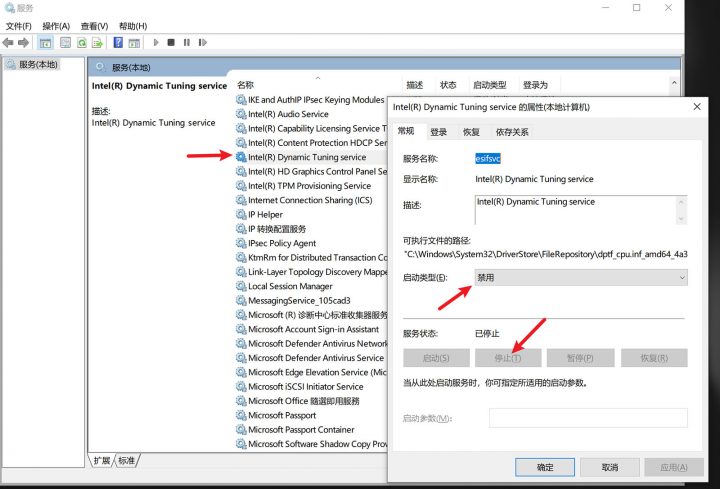Image resolution: width=720 pixels, height=489 pixels.
Task: Click the 取消 button
Action: pos(609,467)
